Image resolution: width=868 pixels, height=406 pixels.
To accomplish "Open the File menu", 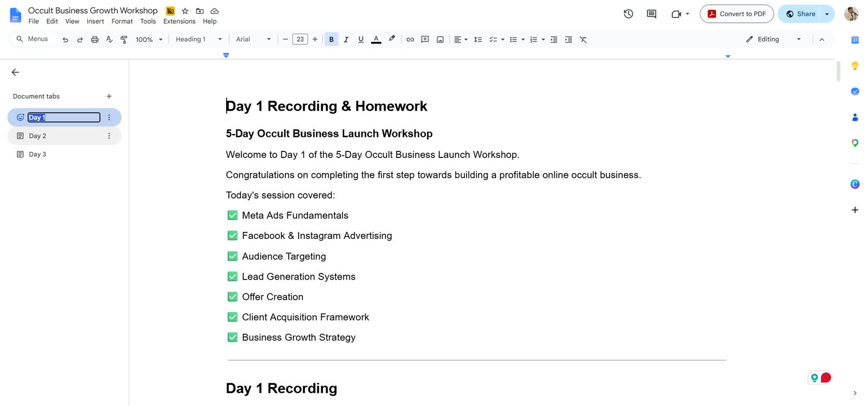I will click(x=34, y=22).
